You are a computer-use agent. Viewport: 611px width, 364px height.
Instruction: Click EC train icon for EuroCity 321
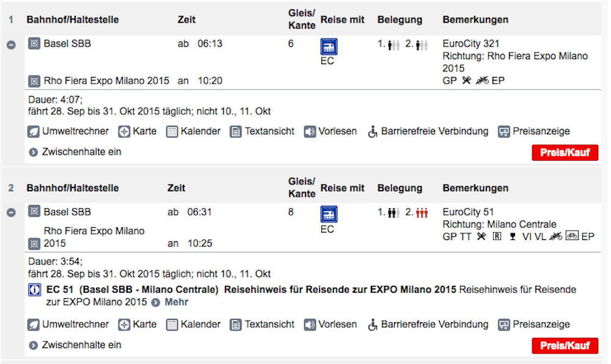[x=329, y=46]
